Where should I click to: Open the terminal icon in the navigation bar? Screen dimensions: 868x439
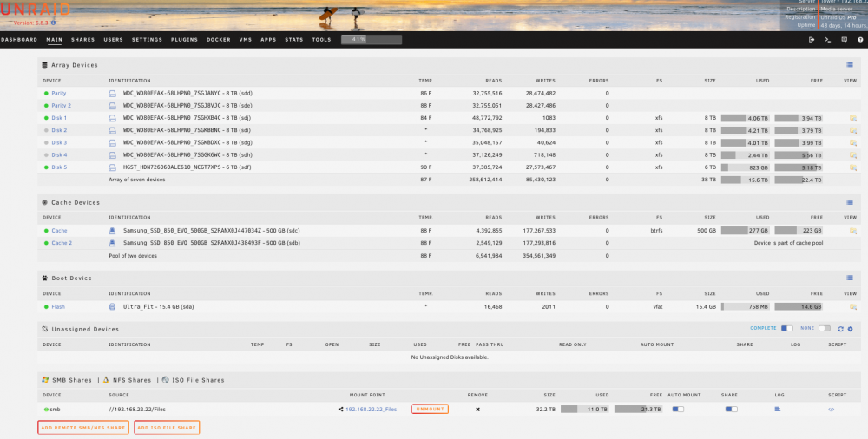(x=827, y=40)
